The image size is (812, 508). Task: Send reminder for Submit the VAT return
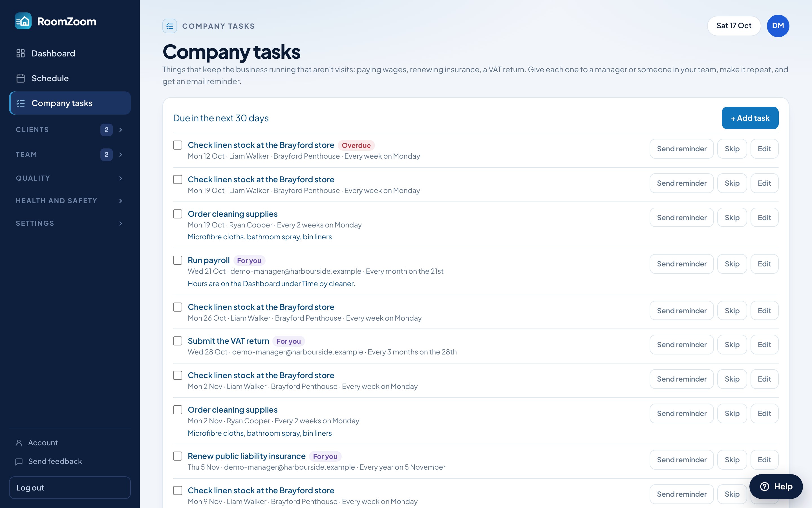coord(681,345)
